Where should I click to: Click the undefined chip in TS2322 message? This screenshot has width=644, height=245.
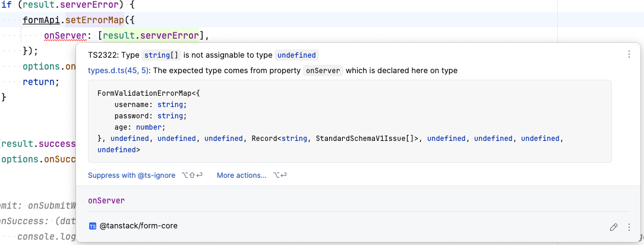coord(297,55)
